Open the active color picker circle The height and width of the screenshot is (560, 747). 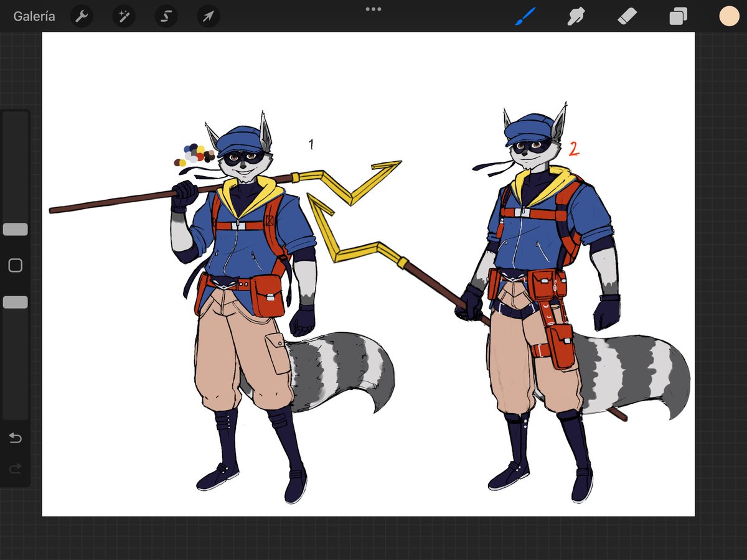coord(729,16)
